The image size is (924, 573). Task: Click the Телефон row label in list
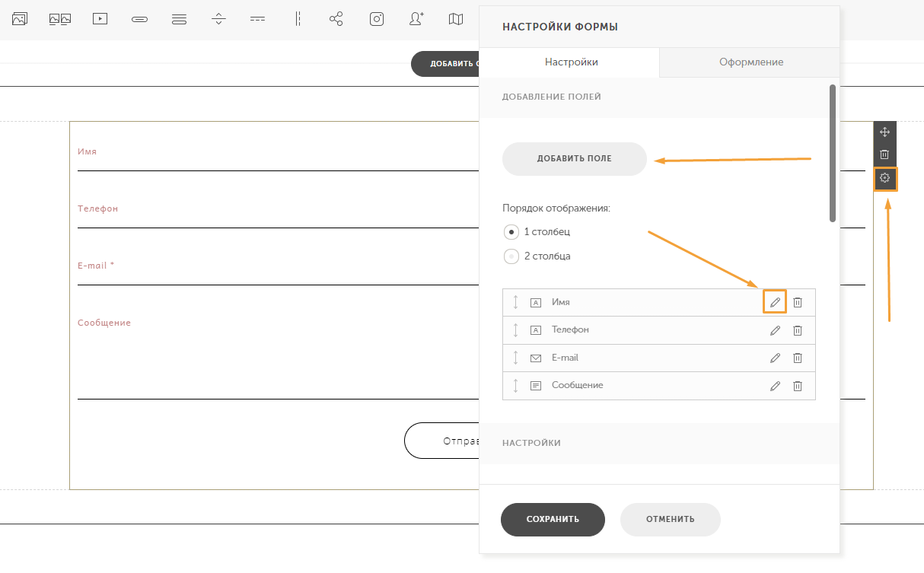coord(570,330)
